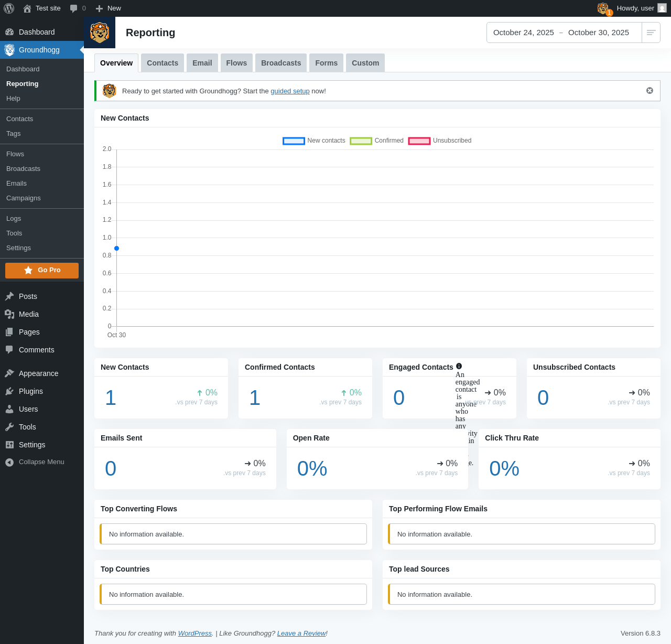Open the New content menu in admin bar
The width and height of the screenshot is (671, 644).
(109, 8)
